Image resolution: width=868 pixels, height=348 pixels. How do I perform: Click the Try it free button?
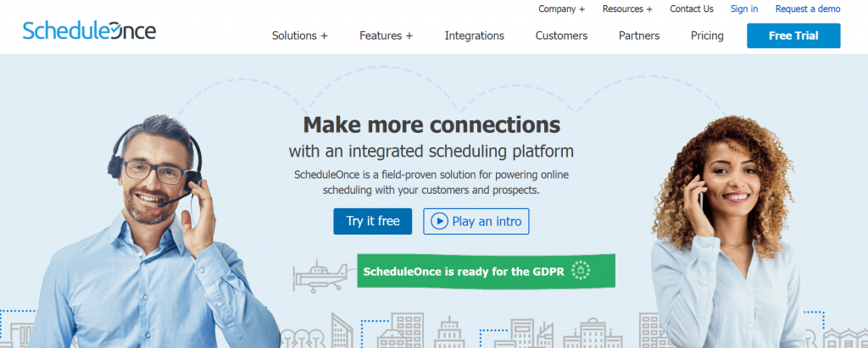pyautogui.click(x=373, y=221)
